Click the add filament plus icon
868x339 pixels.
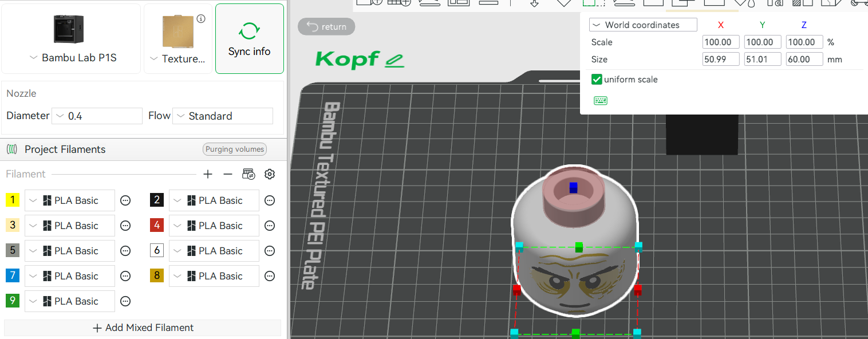[x=208, y=174]
